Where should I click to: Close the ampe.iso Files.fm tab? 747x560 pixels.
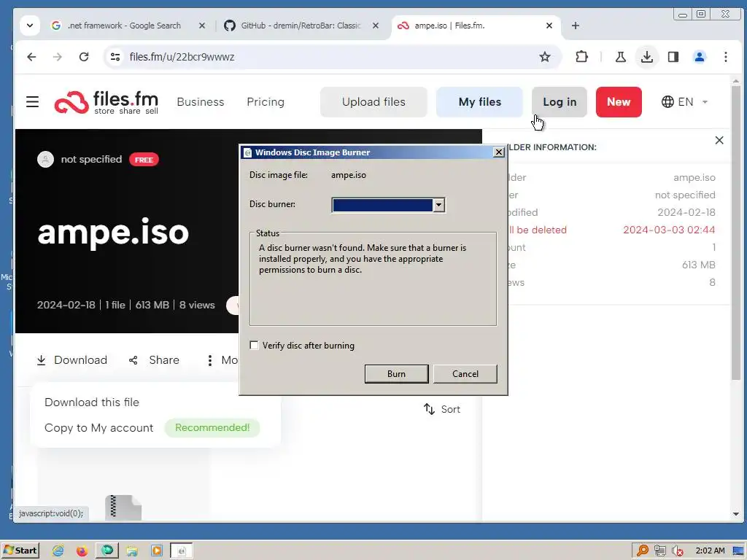[x=549, y=26]
